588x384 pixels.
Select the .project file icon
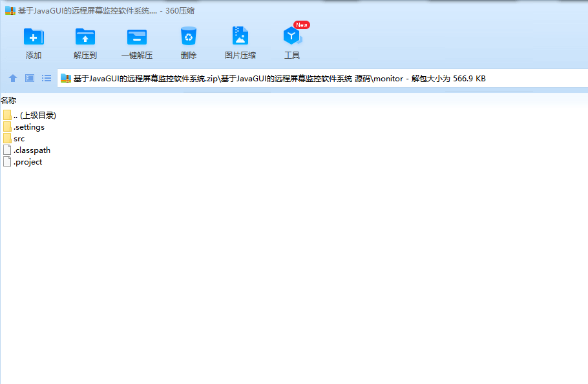point(7,161)
